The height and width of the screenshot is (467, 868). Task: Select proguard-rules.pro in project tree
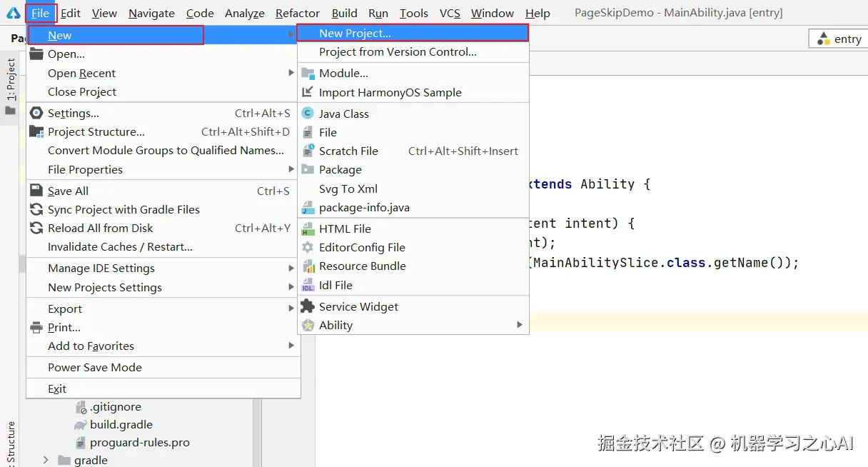140,443
